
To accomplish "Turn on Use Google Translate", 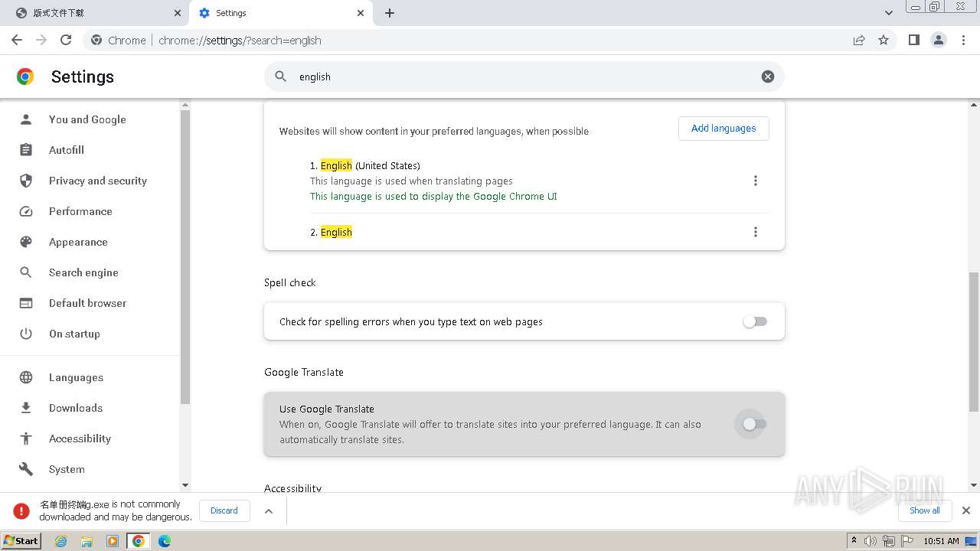I will click(x=754, y=424).
